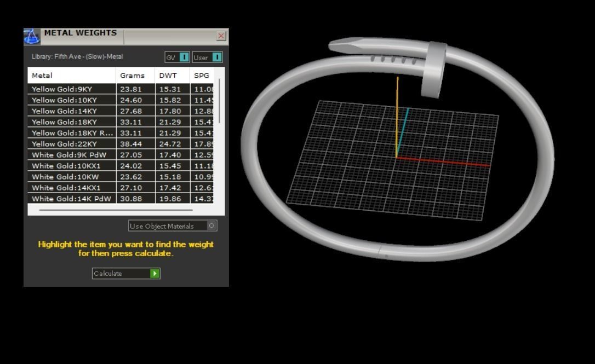Click the 15.31 DWT value
The width and height of the screenshot is (595, 364).
170,89
